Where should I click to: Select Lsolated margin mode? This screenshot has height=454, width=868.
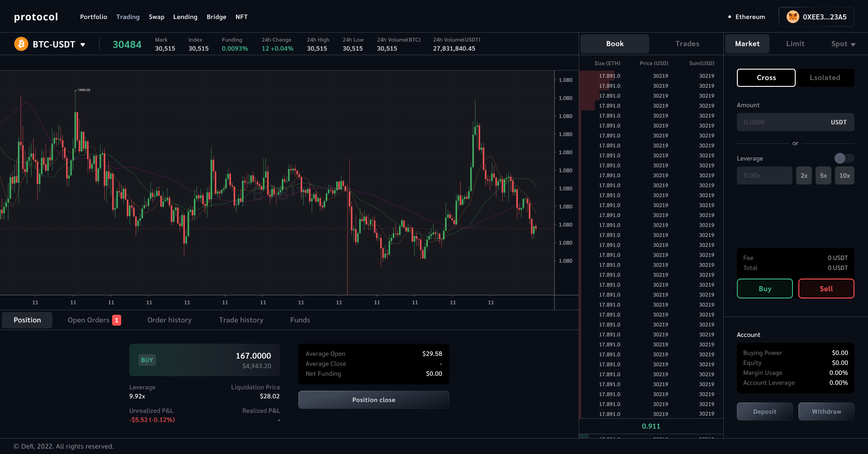tap(825, 78)
